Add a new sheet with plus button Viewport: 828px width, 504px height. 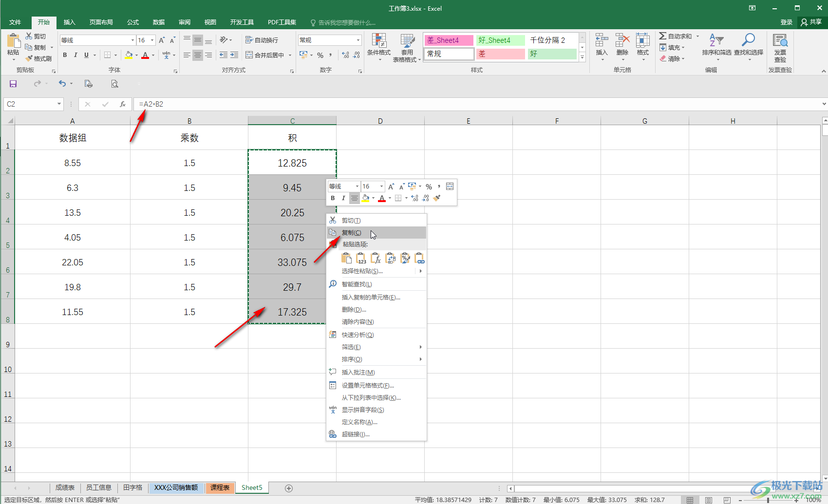point(289,488)
